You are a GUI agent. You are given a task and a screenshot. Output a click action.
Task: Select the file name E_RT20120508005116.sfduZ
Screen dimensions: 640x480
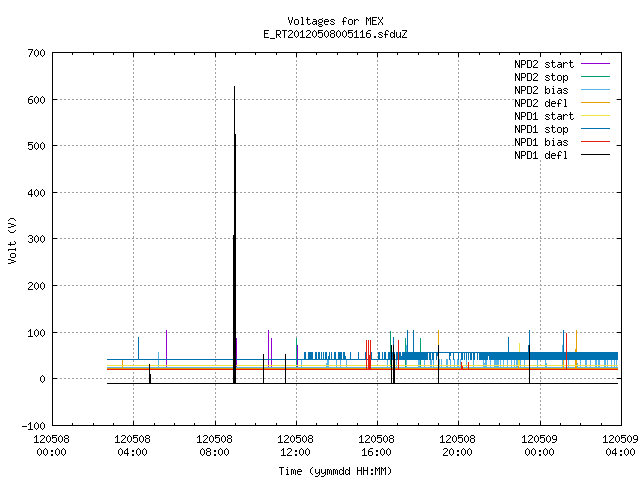335,34
